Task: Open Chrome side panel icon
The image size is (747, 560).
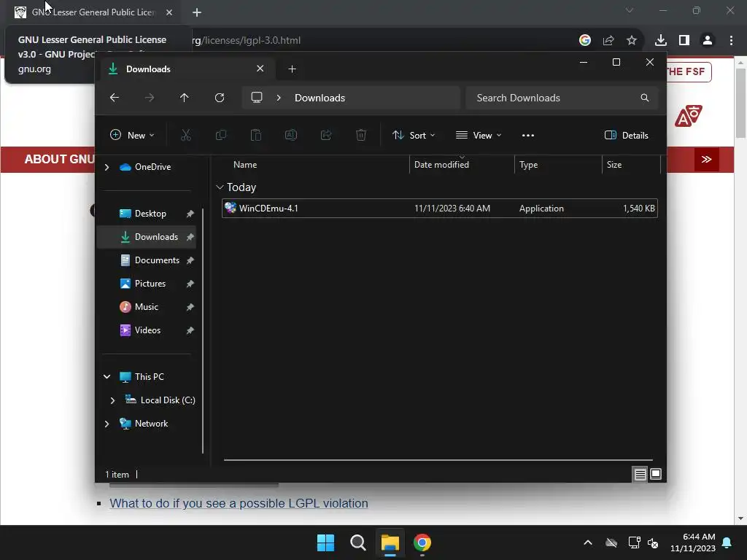Action: point(684,41)
